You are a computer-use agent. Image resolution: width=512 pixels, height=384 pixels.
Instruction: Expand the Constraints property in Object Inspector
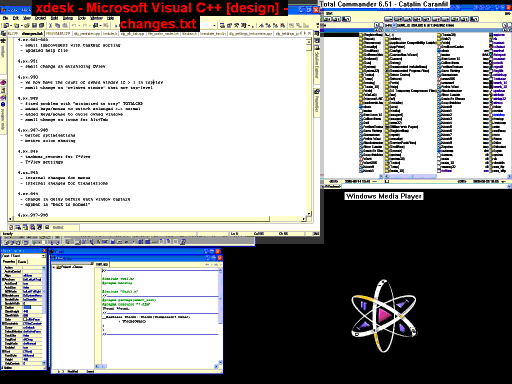point(4,323)
